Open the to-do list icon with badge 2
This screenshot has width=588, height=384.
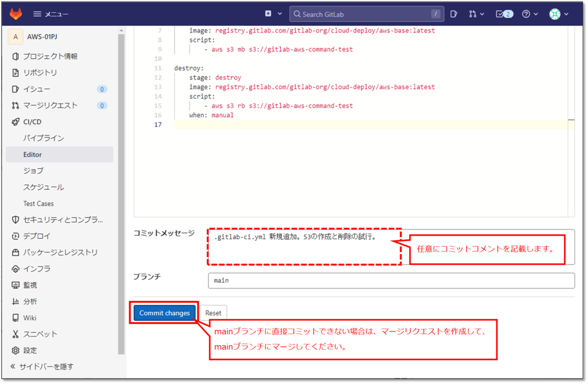(x=504, y=14)
